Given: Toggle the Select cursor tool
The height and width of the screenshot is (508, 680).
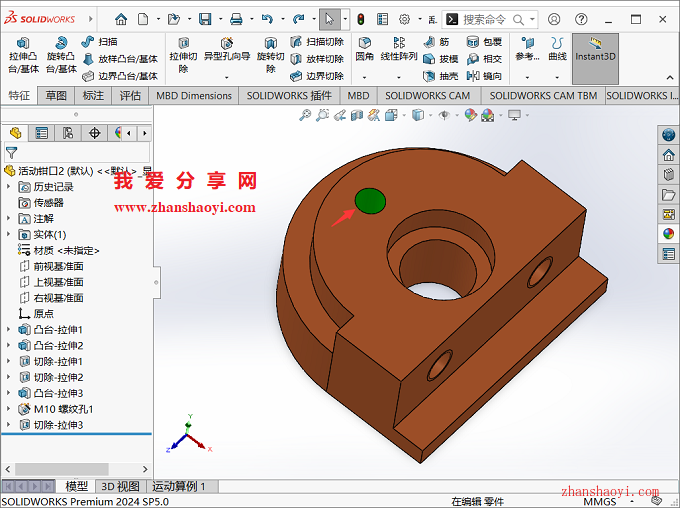Looking at the screenshot, I should (x=329, y=19).
